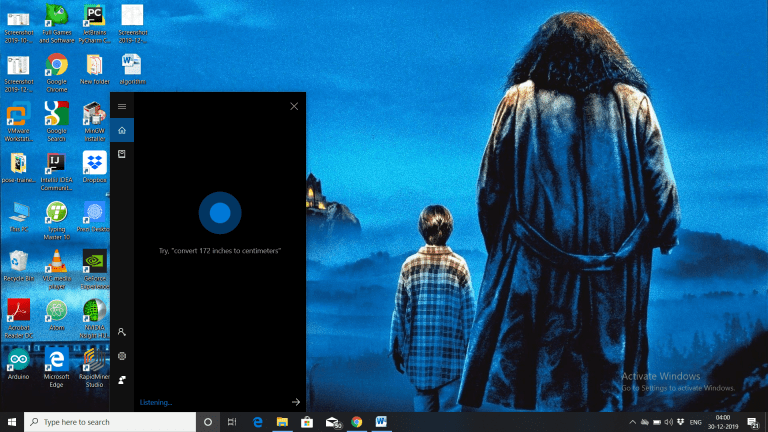The height and width of the screenshot is (432, 768).
Task: Launch Arduino from the desktop
Action: 19,364
